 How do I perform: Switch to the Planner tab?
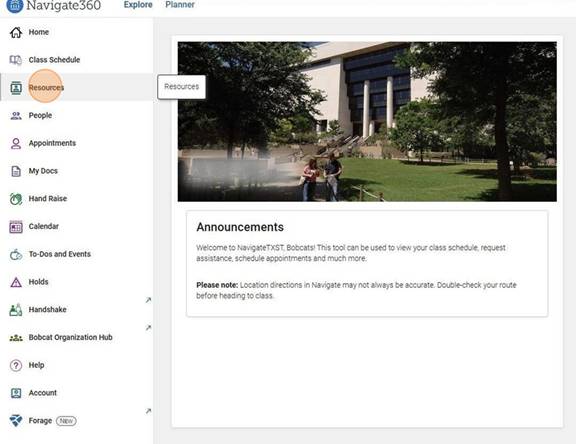click(180, 5)
